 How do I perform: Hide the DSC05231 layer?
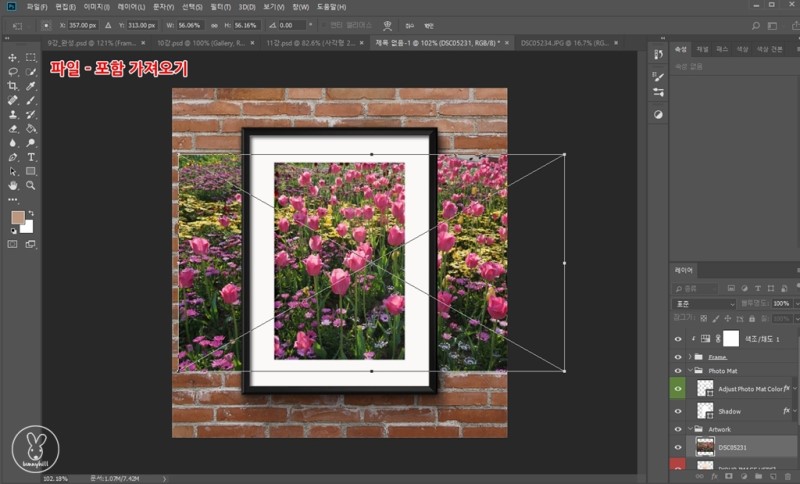click(679, 447)
